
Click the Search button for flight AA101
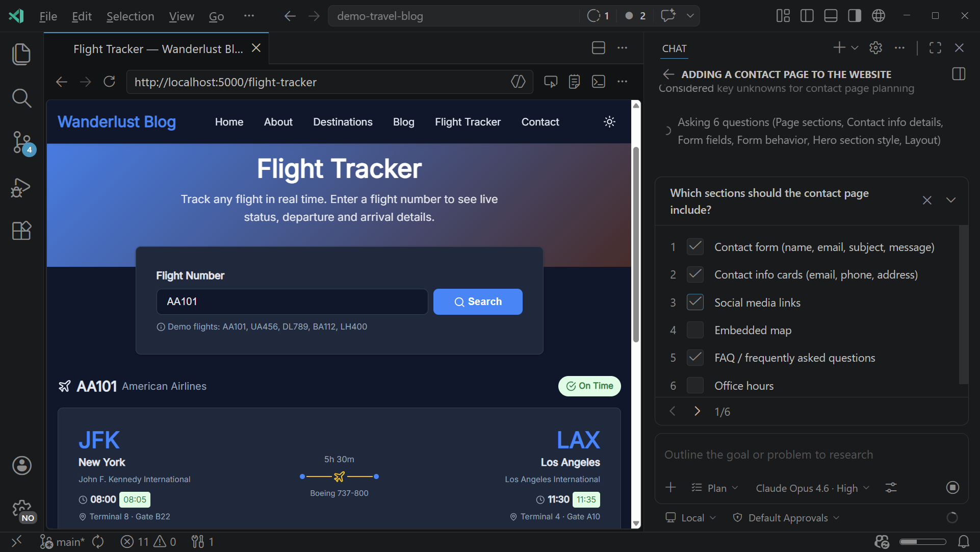pyautogui.click(x=478, y=302)
